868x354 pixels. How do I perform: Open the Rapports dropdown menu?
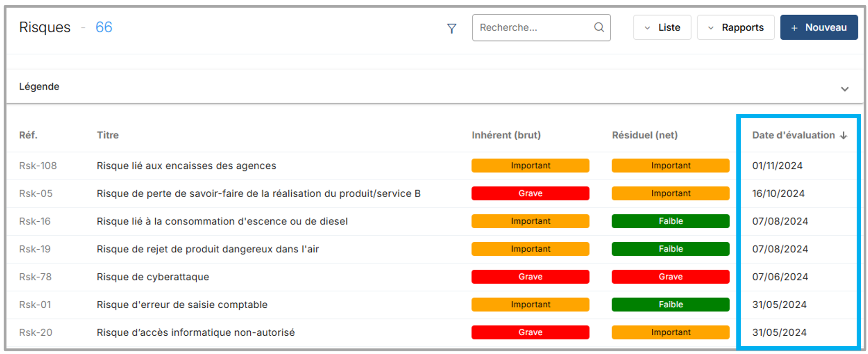735,27
